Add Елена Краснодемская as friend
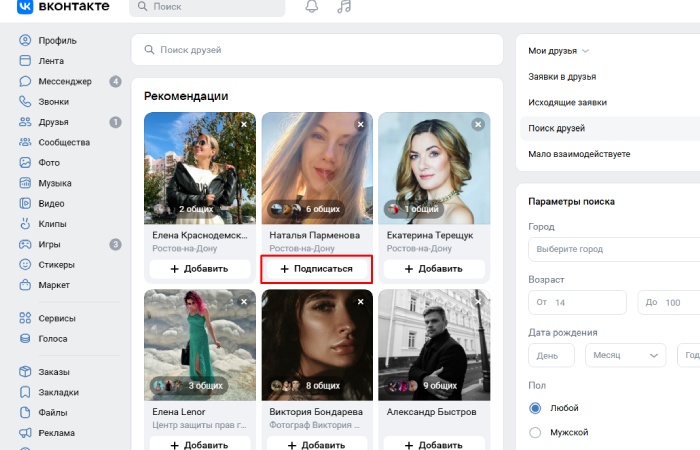700x450 pixels. [x=199, y=269]
